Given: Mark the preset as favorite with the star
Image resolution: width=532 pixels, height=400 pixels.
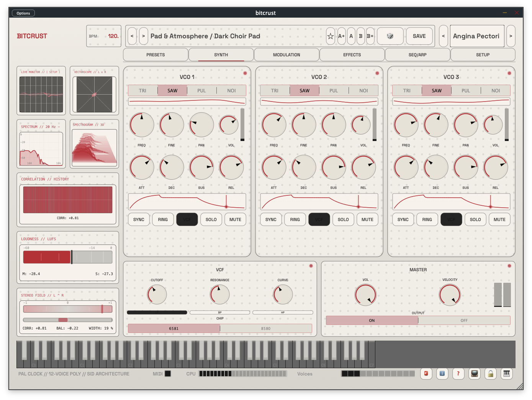Looking at the screenshot, I should (x=330, y=36).
